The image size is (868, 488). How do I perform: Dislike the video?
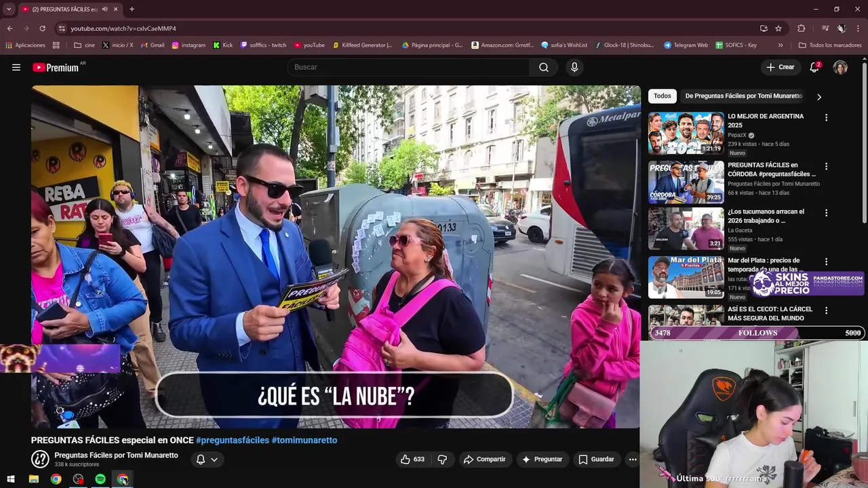tap(442, 460)
